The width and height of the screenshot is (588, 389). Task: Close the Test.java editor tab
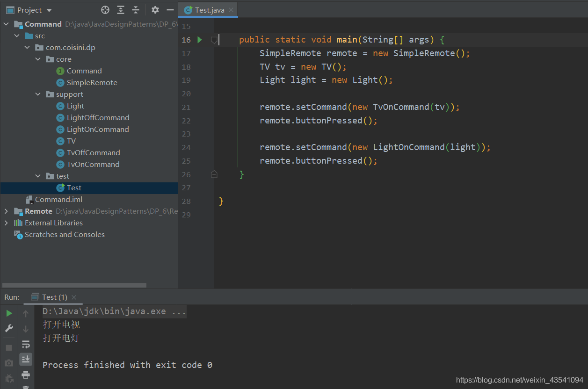(x=232, y=10)
